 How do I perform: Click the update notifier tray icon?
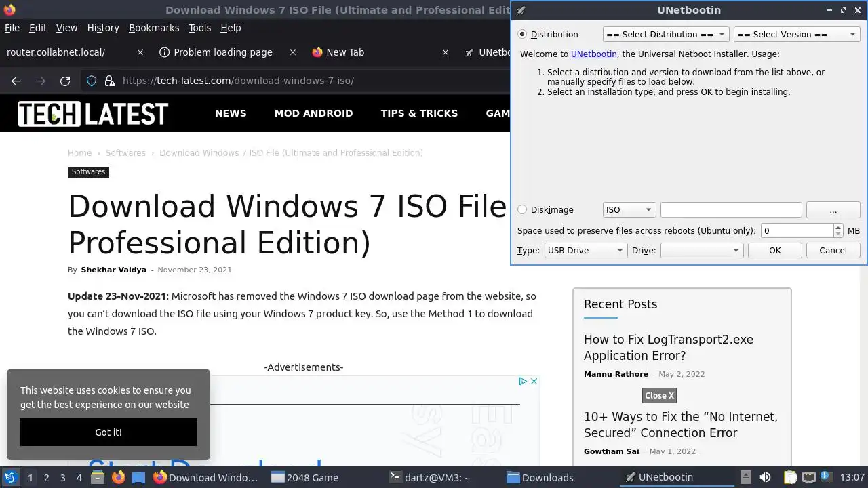(827, 477)
